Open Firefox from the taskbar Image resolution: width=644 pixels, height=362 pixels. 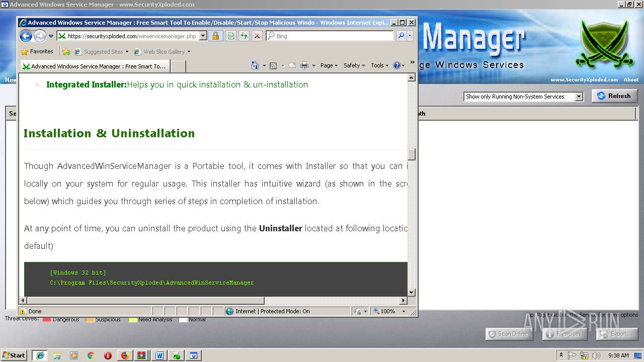click(125, 355)
